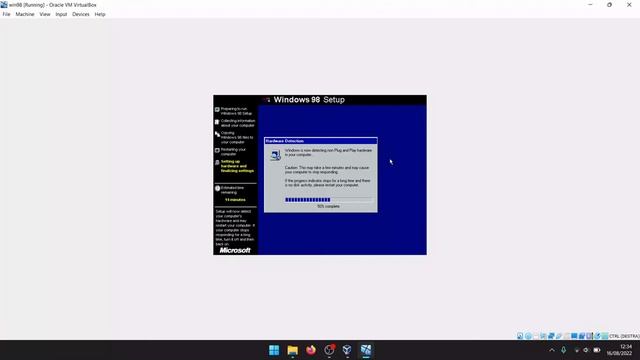Click the highlighted 'Setting up hardware' step

[x=234, y=166]
